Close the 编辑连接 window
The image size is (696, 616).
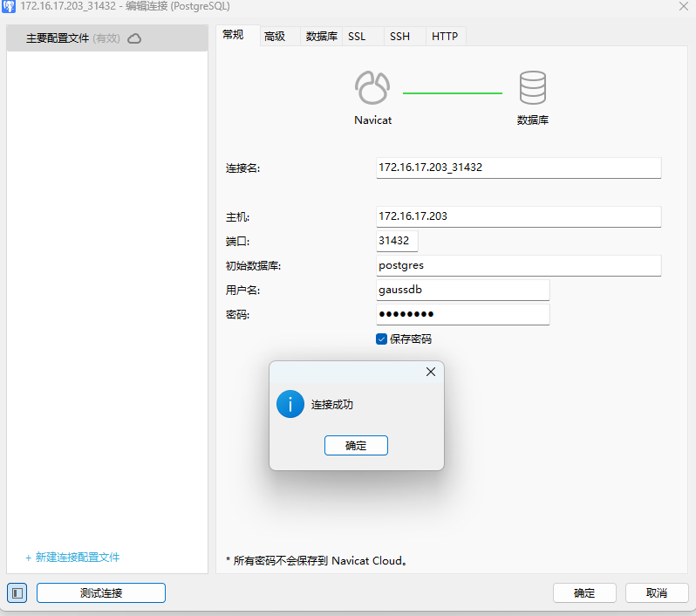(684, 6)
